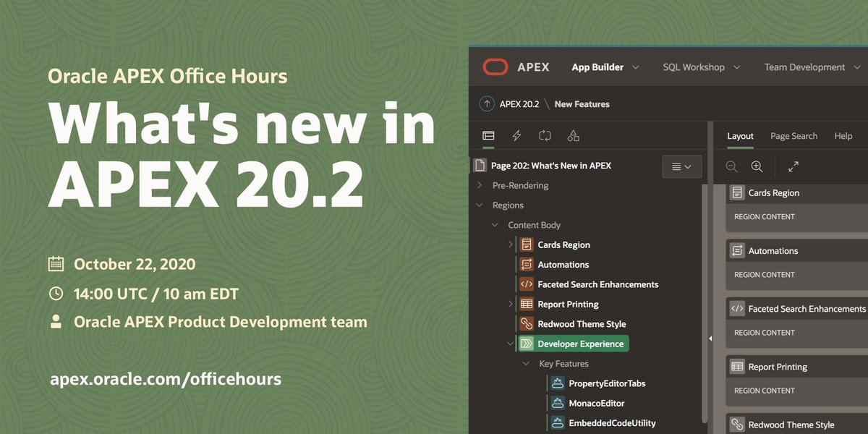Click the October 22, 2020 date text
The width and height of the screenshot is (868, 434).
[x=135, y=264]
